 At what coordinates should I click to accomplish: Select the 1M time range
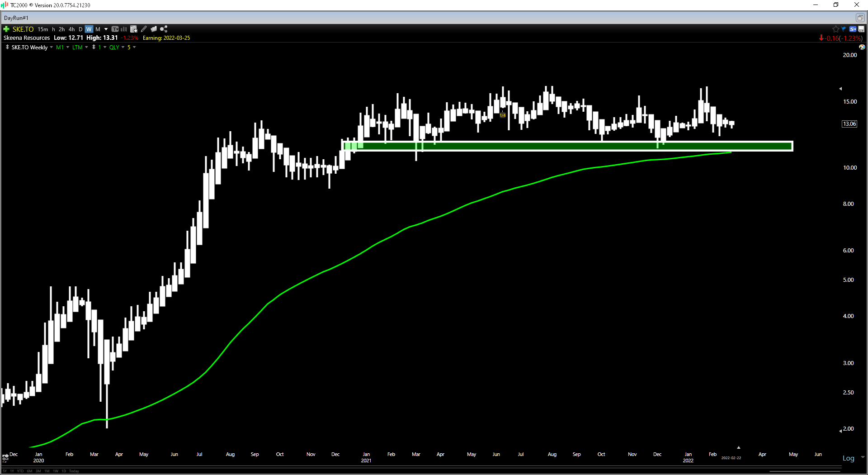pos(47,471)
